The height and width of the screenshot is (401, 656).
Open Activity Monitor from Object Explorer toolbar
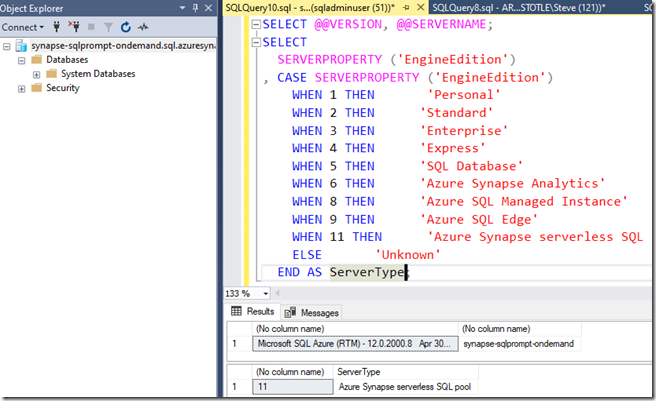tap(142, 28)
